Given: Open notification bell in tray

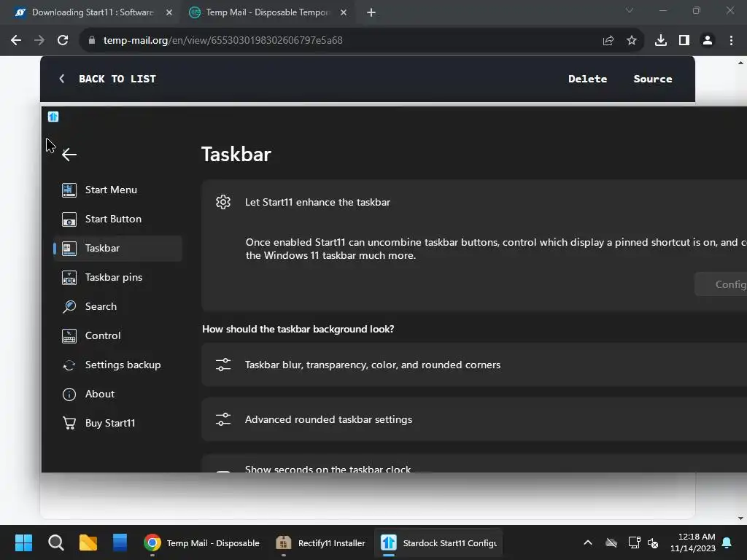Looking at the screenshot, I should point(727,542).
